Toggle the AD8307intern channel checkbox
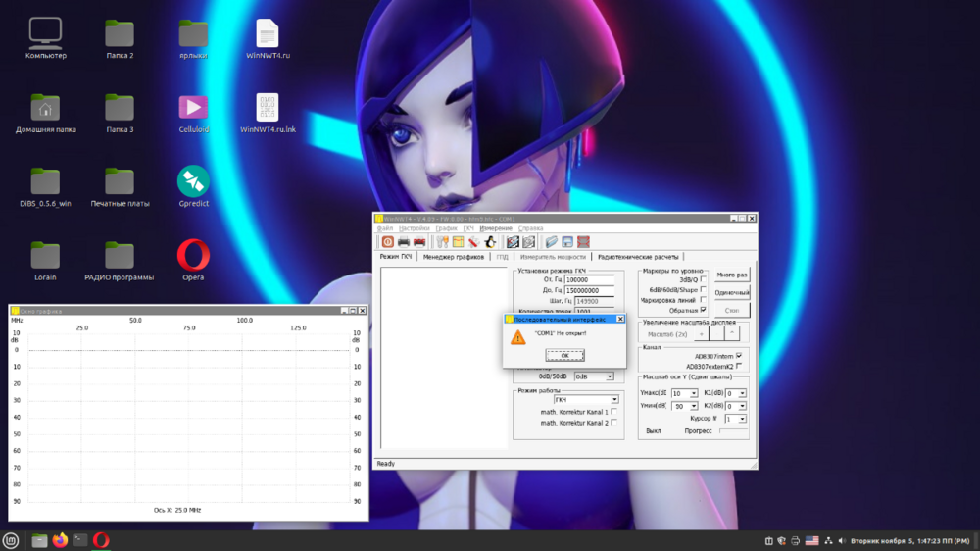This screenshot has height=551, width=980. tap(739, 355)
